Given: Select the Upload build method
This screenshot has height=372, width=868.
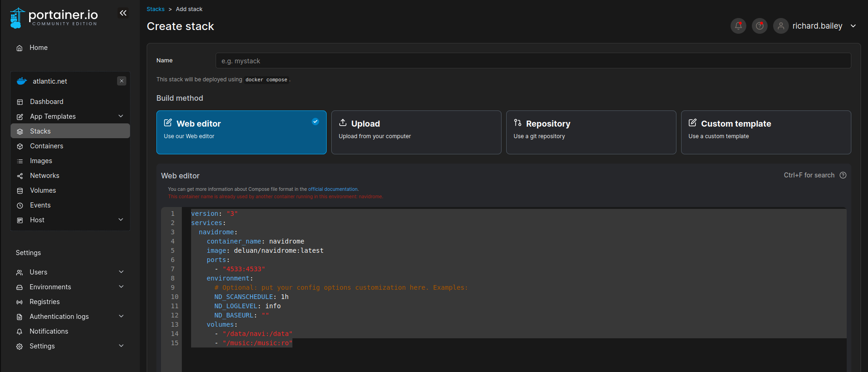Looking at the screenshot, I should point(416,132).
